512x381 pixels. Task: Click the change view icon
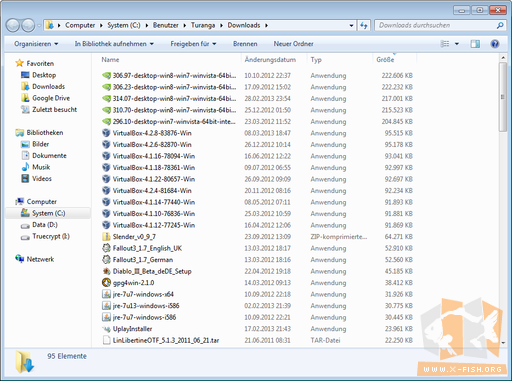445,44
